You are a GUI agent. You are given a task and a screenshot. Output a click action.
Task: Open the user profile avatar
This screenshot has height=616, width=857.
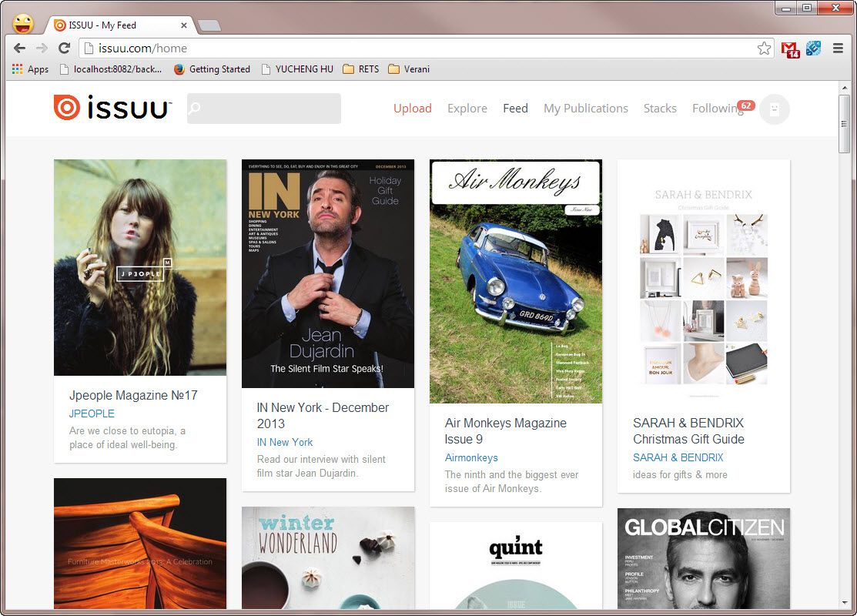pos(774,109)
